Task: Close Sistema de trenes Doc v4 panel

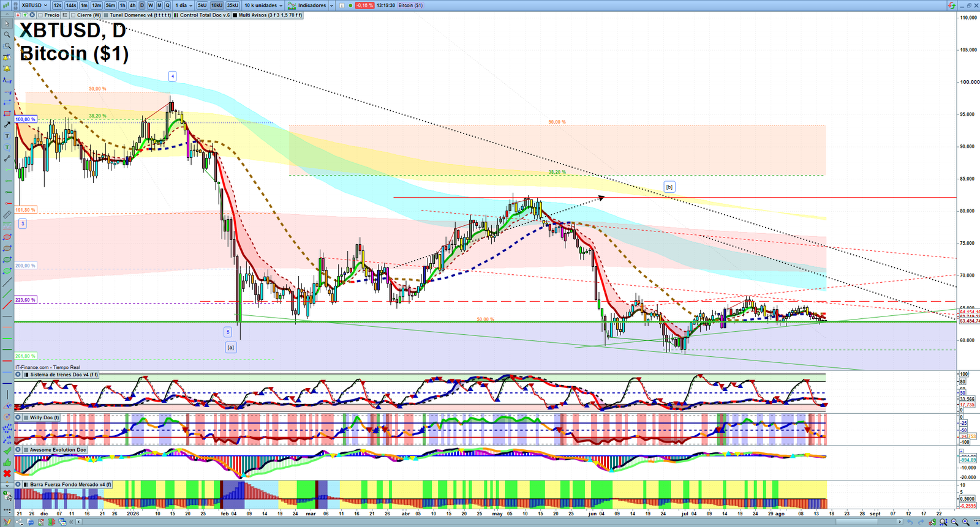Action: pos(18,375)
